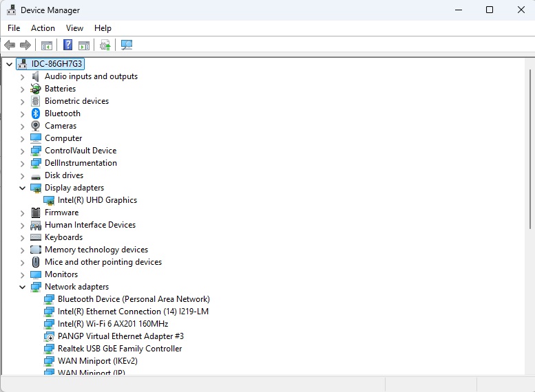The height and width of the screenshot is (392, 535).
Task: Open the Action menu
Action: [x=43, y=28]
